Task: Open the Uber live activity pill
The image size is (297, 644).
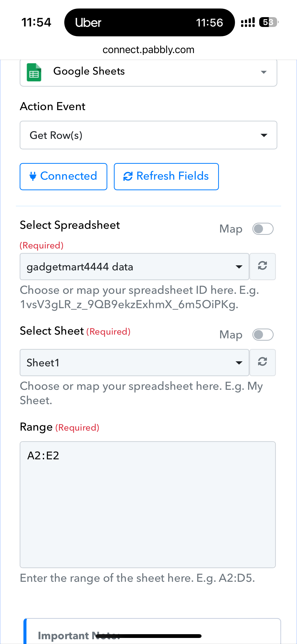Action: point(149,22)
